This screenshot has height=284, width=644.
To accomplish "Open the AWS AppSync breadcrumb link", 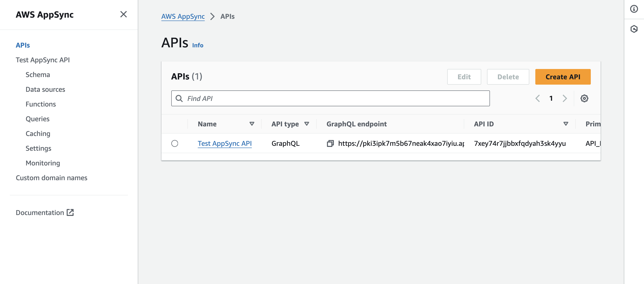I will (183, 17).
